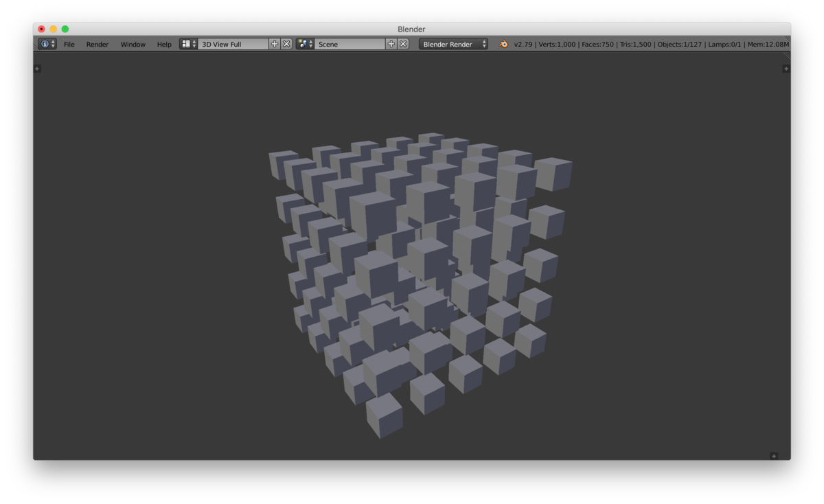Expand the properties region plus at viewport top-right
This screenshot has height=504, width=824.
[x=786, y=69]
